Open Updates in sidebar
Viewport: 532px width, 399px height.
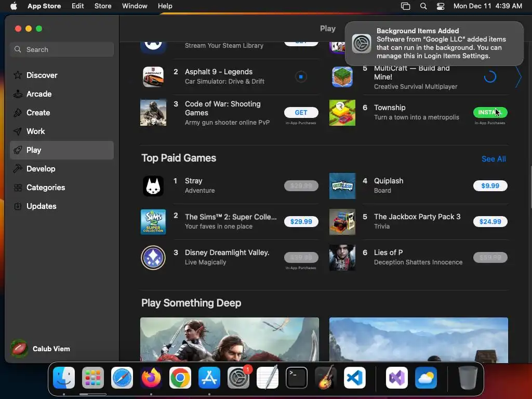pyautogui.click(x=62, y=206)
